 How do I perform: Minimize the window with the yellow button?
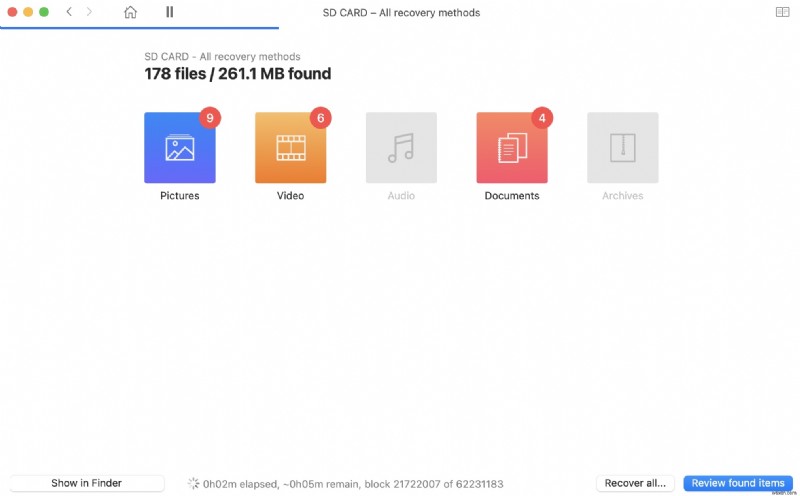pyautogui.click(x=28, y=12)
